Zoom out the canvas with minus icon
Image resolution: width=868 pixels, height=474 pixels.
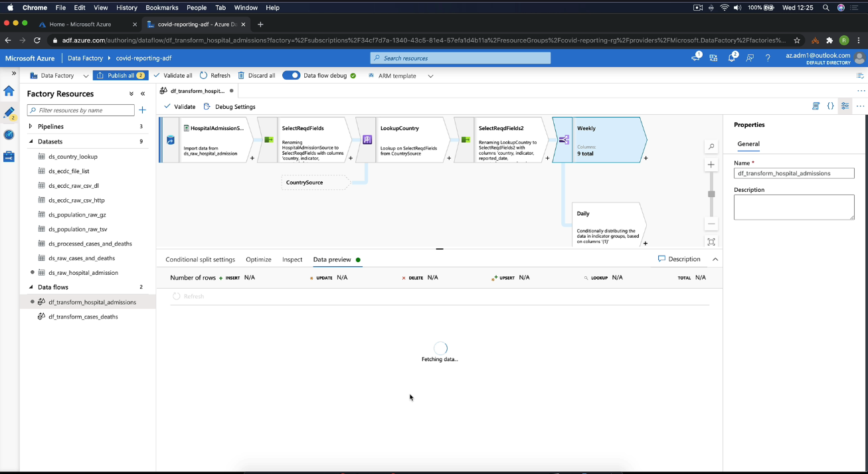tap(711, 224)
